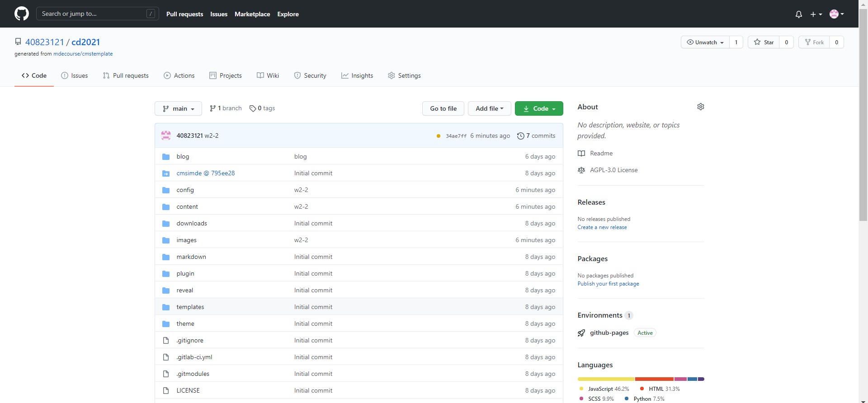Open the Settings tab

tap(404, 75)
